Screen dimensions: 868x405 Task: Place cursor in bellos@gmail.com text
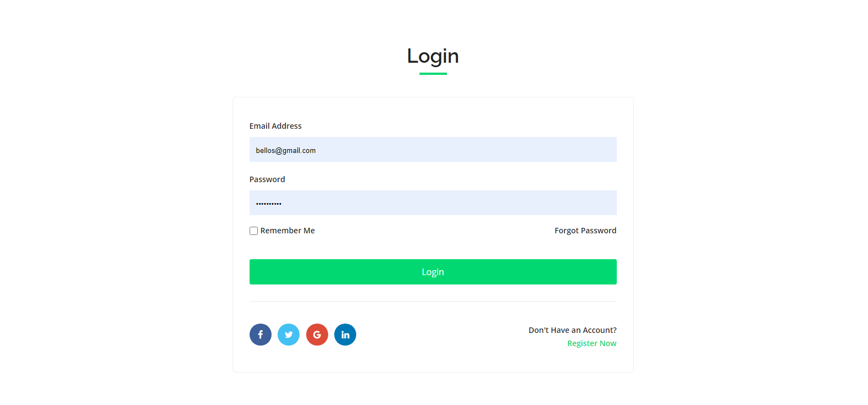click(286, 150)
